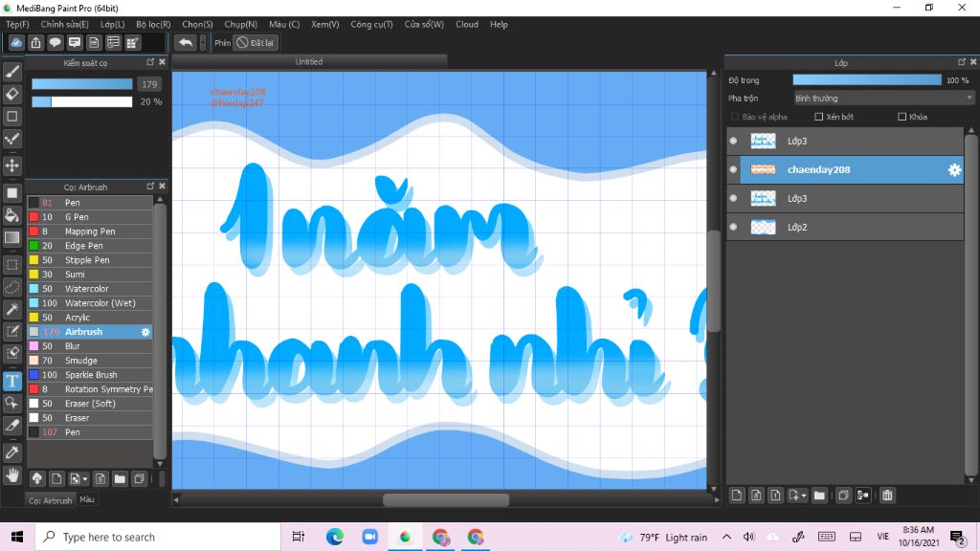This screenshot has width=980, height=551.
Task: Select the Hand pan tool
Action: click(x=11, y=475)
